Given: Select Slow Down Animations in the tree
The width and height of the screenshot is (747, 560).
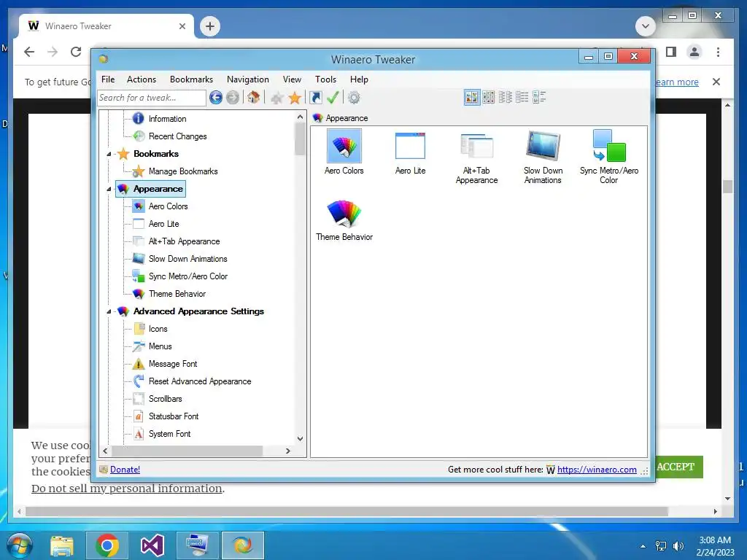Looking at the screenshot, I should click(x=187, y=259).
